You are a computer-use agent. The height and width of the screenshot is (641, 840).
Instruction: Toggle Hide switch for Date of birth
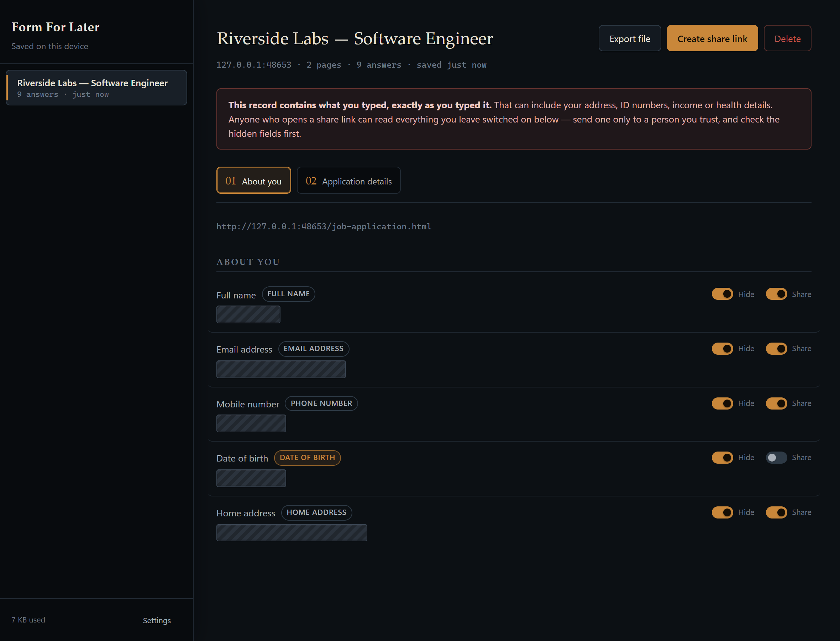(722, 458)
